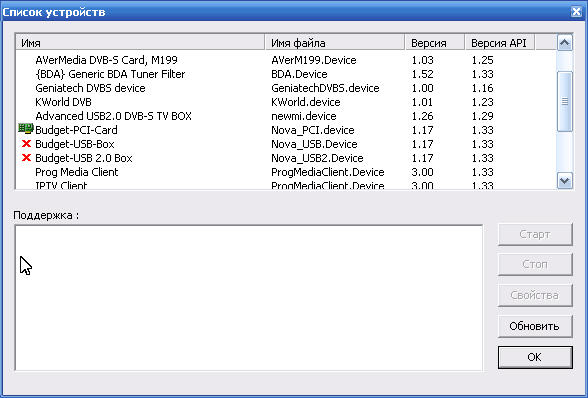Image resolution: width=588 pixels, height=398 pixels.
Task: Click the newmi.device file name
Action: 304,116
